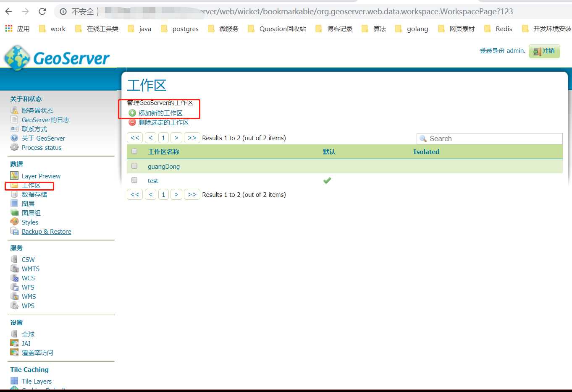Sort by 工作区名称 column header
The height and width of the screenshot is (392, 572).
click(x=164, y=152)
